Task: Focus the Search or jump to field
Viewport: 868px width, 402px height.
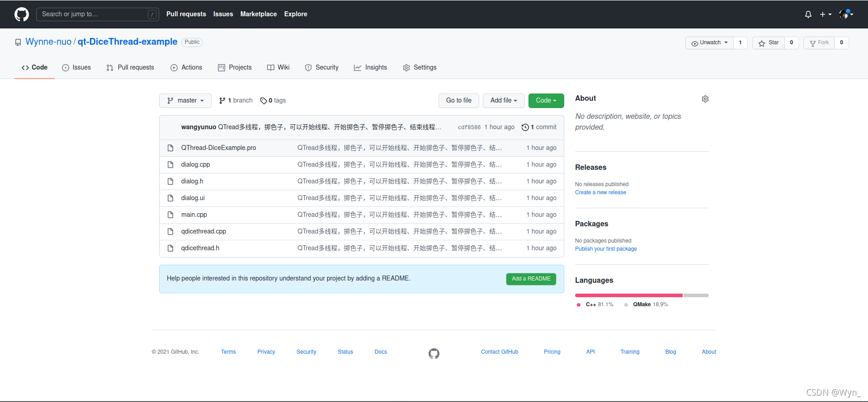Action: pos(98,14)
